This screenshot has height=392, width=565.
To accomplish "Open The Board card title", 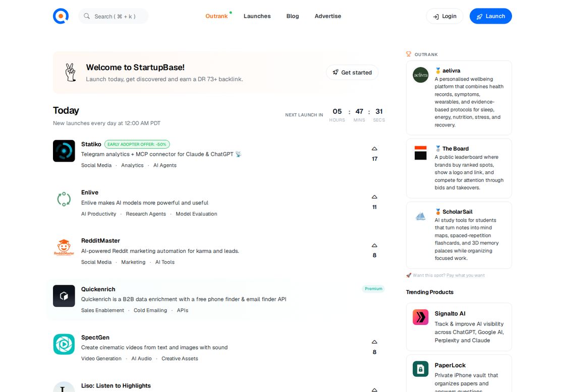I will [x=456, y=149].
